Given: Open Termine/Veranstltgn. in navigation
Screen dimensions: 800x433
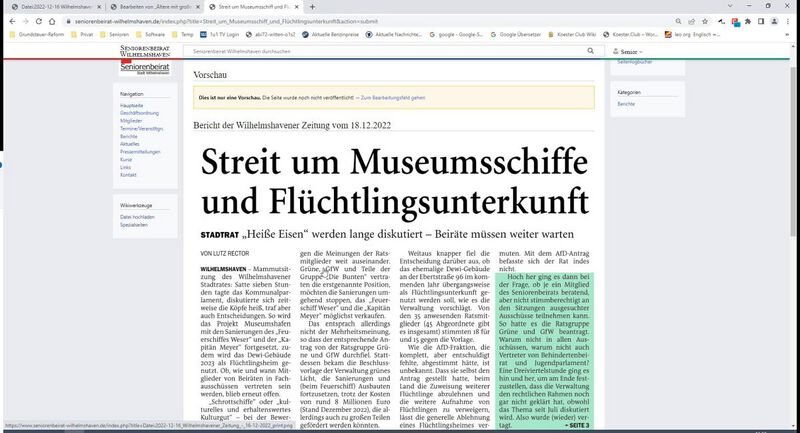Looking at the screenshot, I should coord(141,129).
